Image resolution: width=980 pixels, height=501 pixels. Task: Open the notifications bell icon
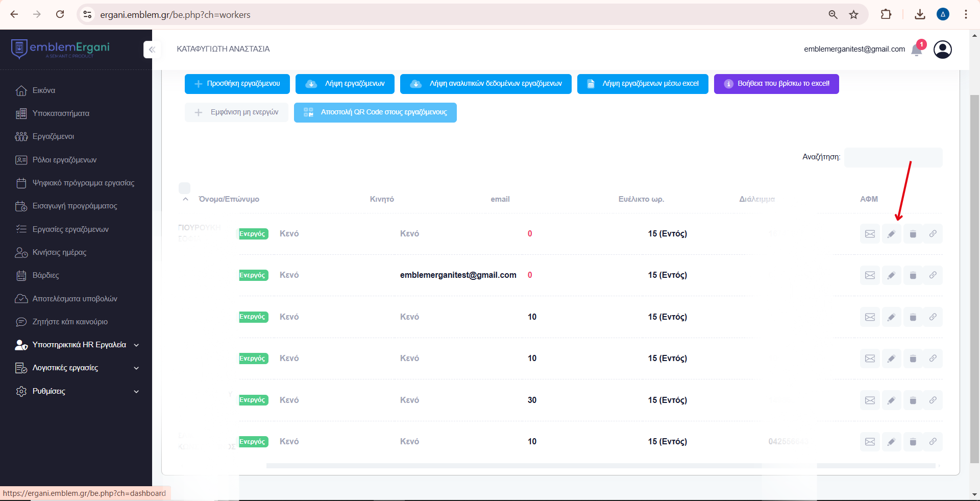coord(917,50)
